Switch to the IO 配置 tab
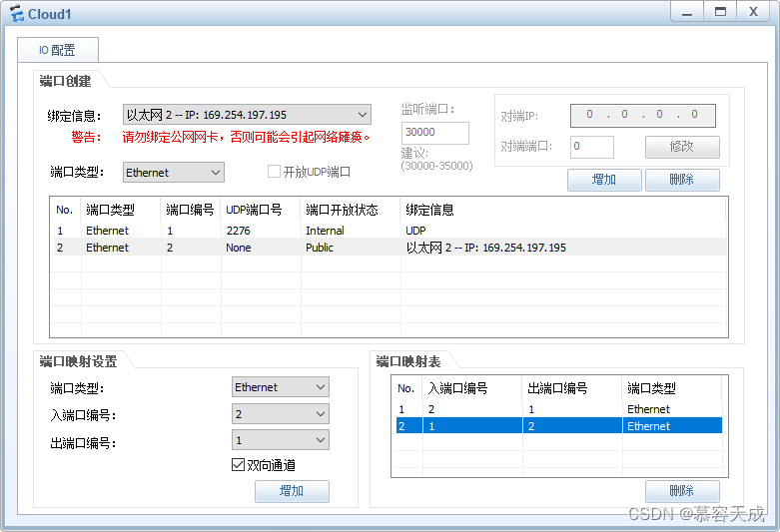Image resolution: width=780 pixels, height=532 pixels. (x=58, y=50)
